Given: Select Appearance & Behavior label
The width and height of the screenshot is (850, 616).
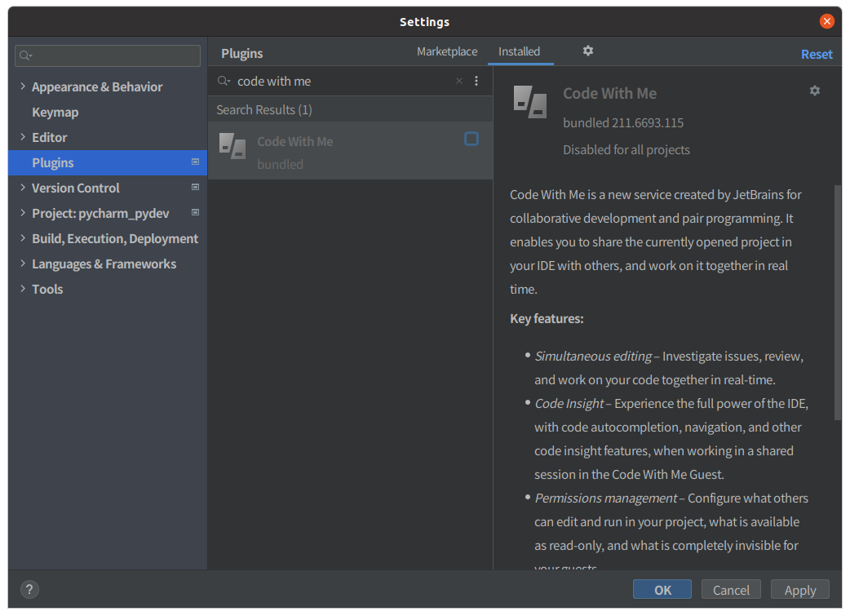Looking at the screenshot, I should pos(97,86).
